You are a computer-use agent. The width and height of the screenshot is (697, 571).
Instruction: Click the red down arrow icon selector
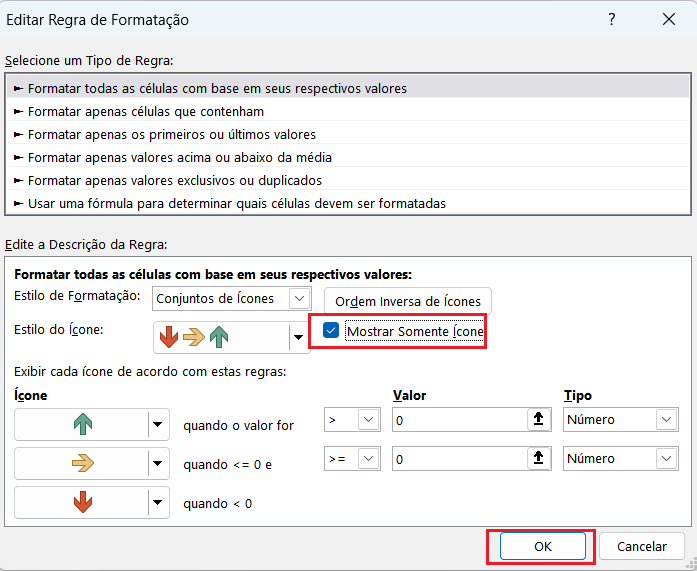(x=81, y=503)
